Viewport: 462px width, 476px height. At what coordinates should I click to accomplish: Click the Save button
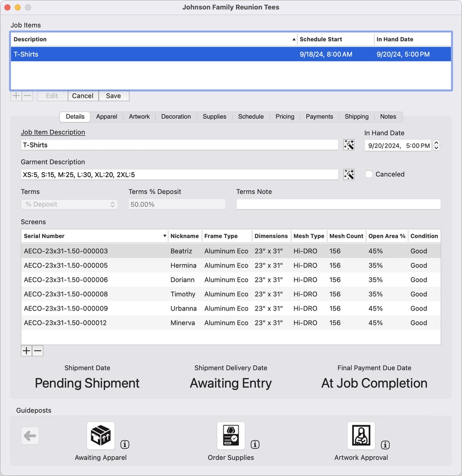113,96
